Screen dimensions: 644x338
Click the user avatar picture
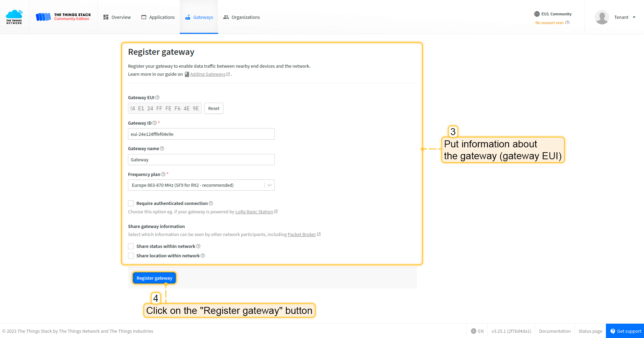(x=602, y=17)
